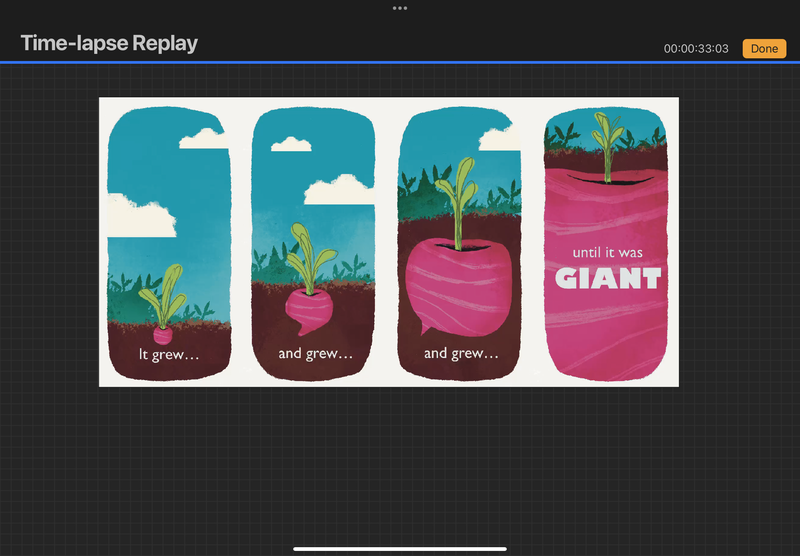Click the top cloud in first panel
800x556 pixels.
click(205, 137)
